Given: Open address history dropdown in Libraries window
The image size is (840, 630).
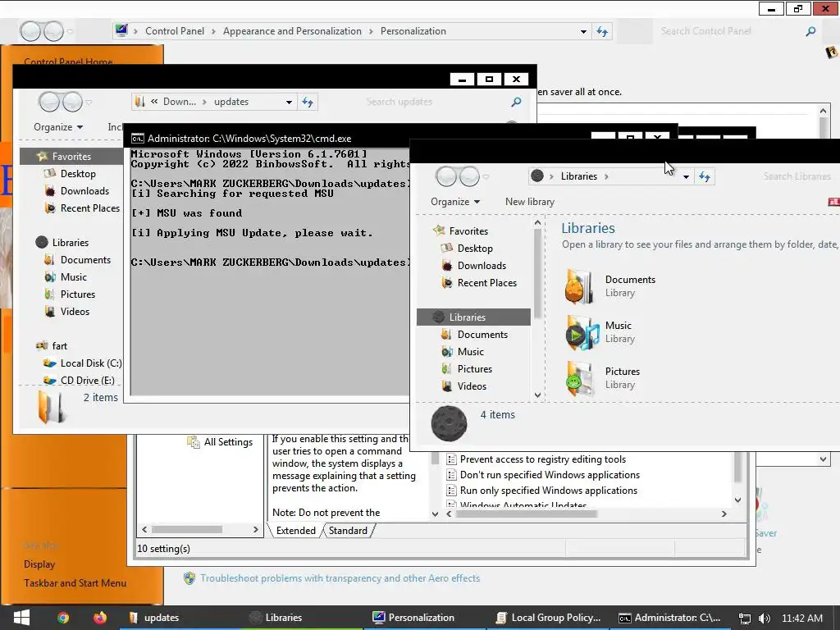Looking at the screenshot, I should click(686, 176).
